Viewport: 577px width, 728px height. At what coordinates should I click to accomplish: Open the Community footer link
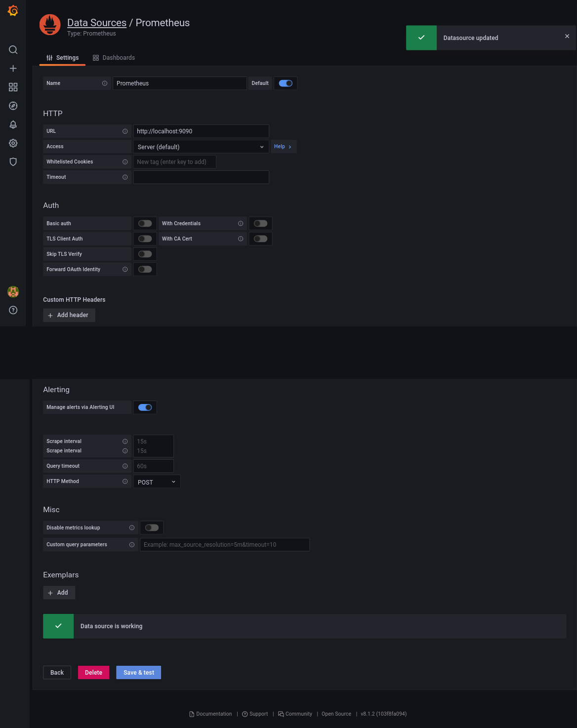(295, 714)
